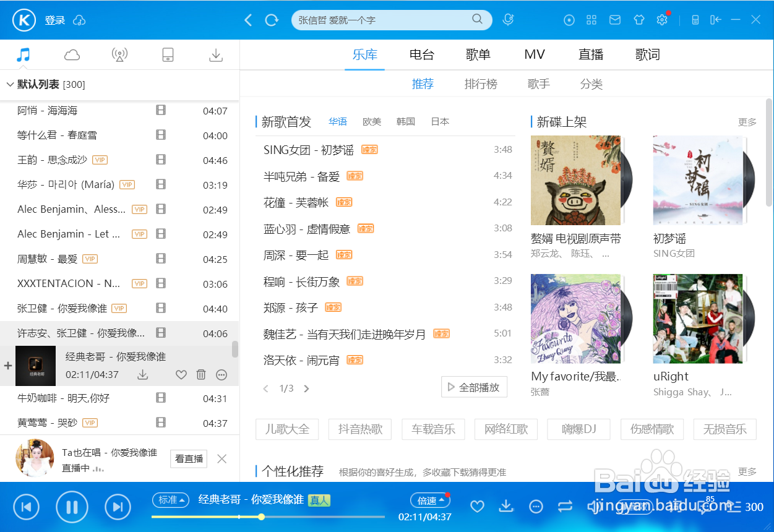Favorite the song with heart in playlist row

181,375
